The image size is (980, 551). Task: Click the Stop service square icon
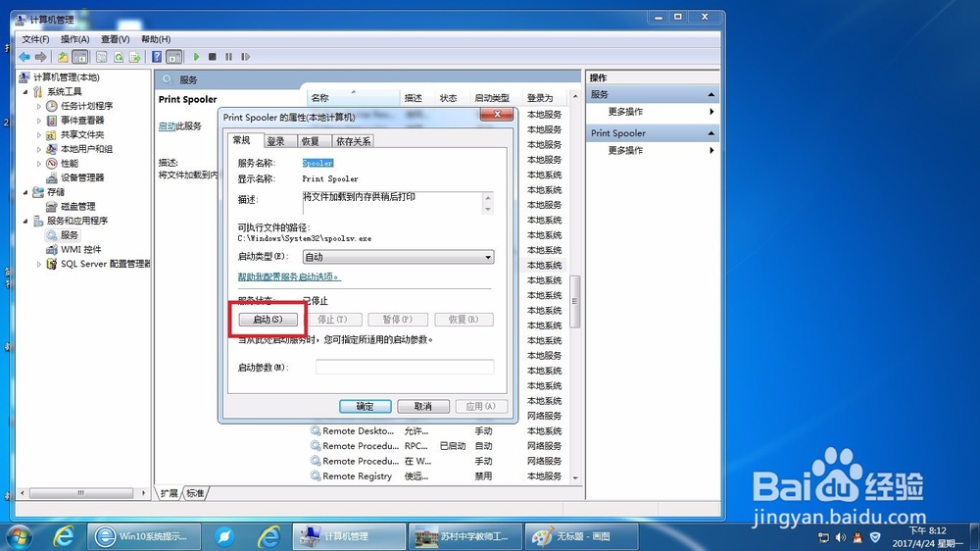[x=213, y=57]
